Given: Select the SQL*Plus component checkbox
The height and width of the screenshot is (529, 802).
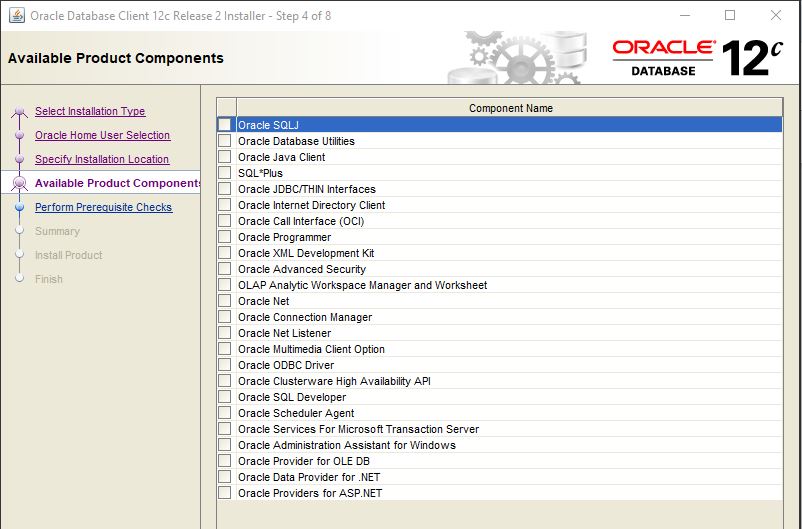Looking at the screenshot, I should coord(225,173).
